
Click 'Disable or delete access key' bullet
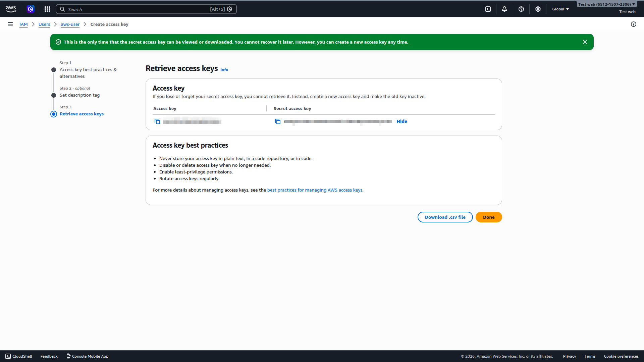pyautogui.click(x=215, y=165)
